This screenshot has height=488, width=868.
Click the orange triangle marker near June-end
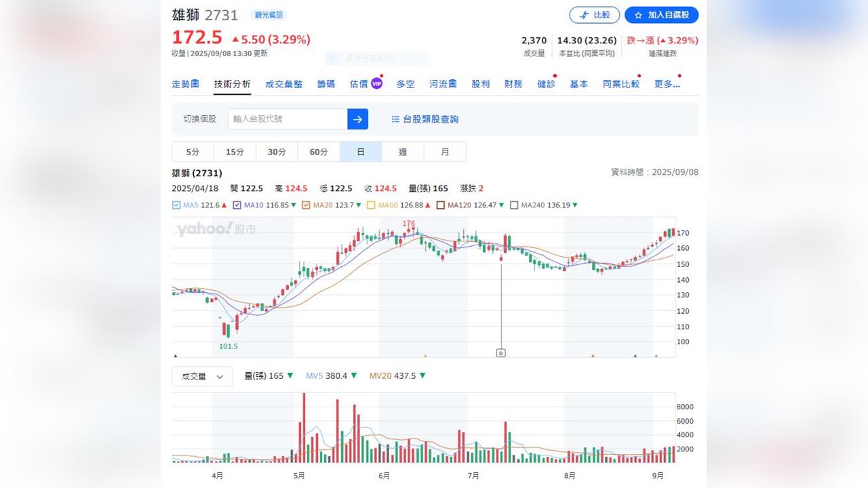425,355
